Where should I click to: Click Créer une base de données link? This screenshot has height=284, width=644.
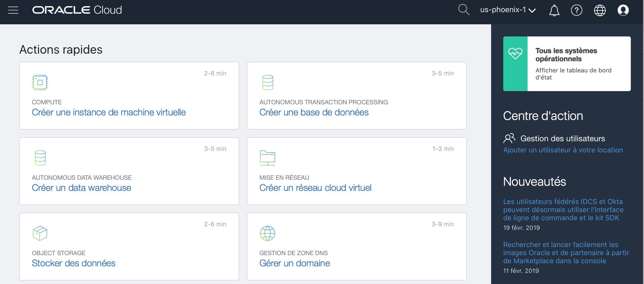[314, 112]
